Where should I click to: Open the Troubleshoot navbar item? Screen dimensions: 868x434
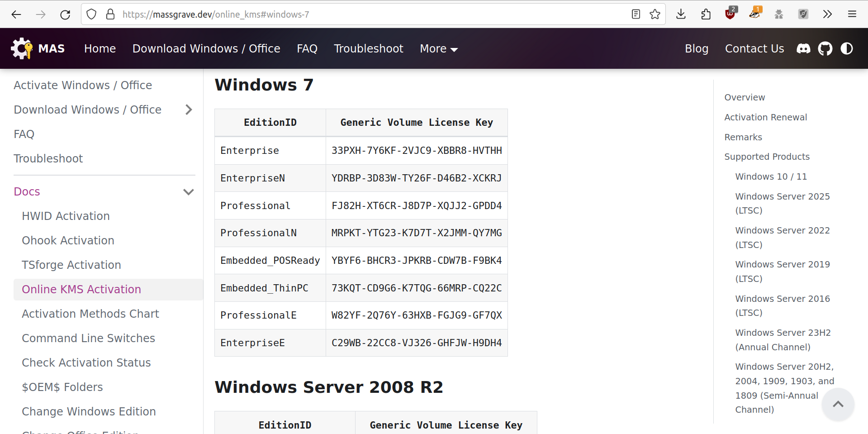coord(368,49)
